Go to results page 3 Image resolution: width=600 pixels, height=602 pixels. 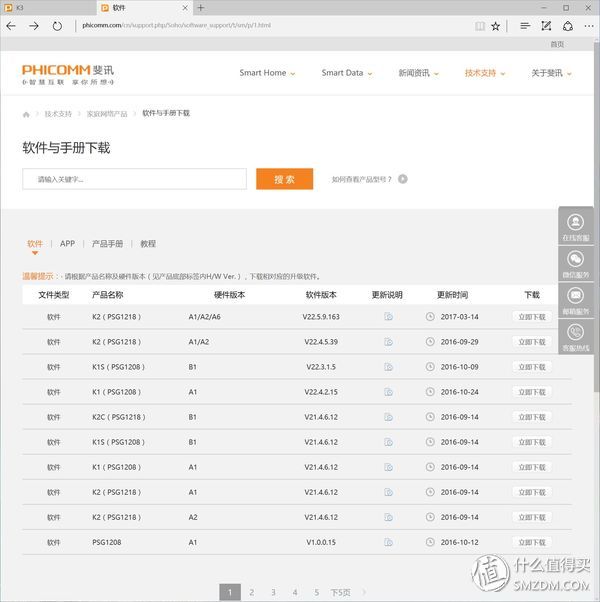(x=273, y=592)
